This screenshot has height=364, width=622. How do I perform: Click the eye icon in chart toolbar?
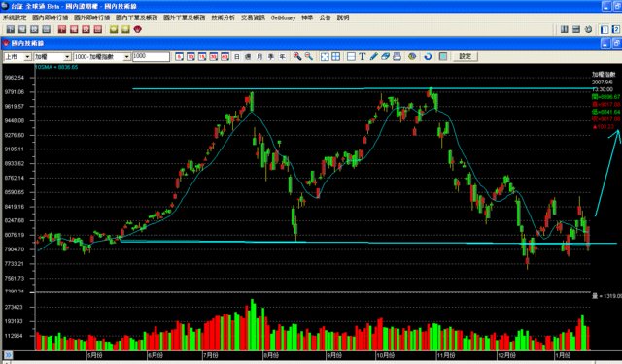click(412, 56)
